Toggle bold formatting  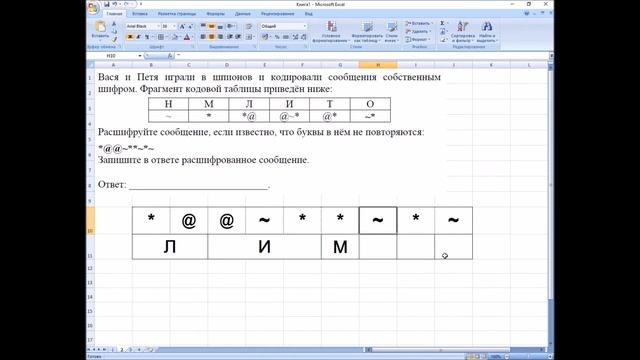[x=130, y=37]
